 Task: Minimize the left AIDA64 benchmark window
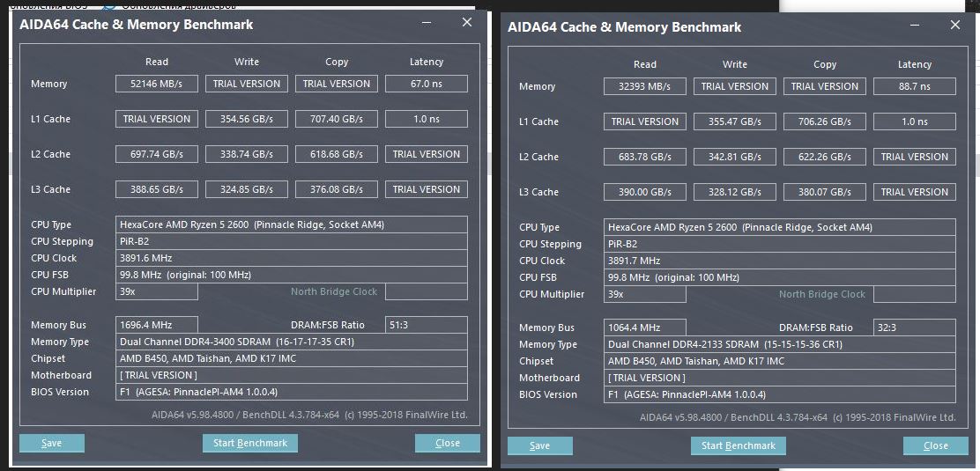427,23
